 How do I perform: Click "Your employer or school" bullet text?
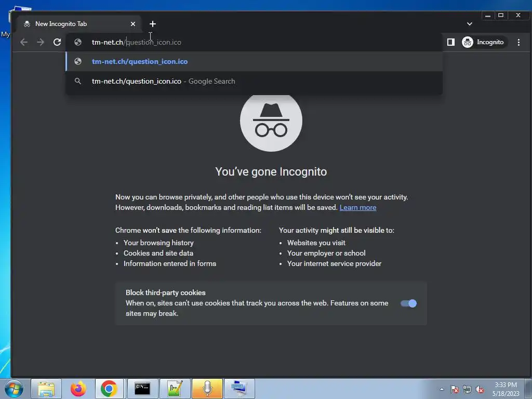click(x=326, y=253)
